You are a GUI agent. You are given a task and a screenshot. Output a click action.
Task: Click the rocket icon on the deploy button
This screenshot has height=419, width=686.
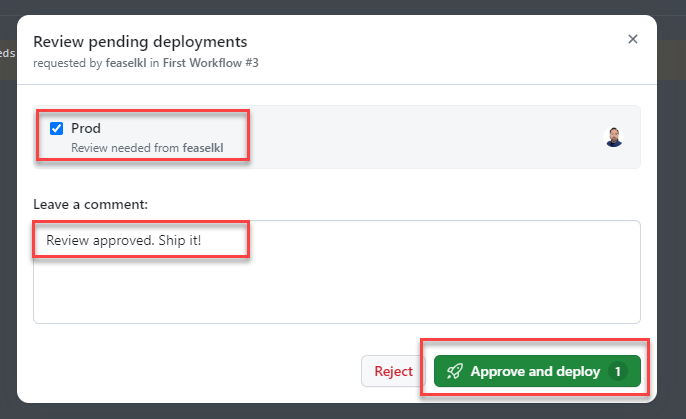coord(455,371)
